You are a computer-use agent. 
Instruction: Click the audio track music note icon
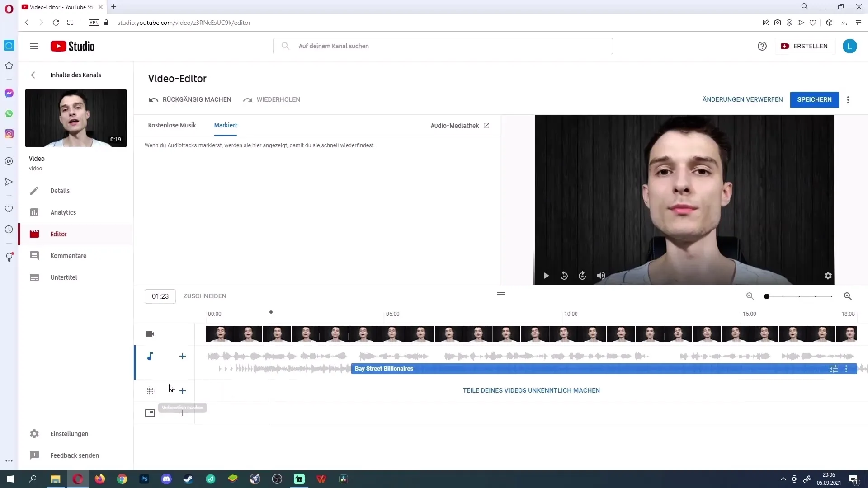click(150, 356)
